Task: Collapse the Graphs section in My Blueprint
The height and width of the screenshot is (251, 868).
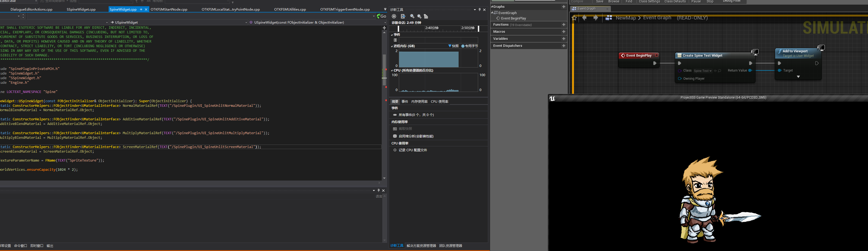Action: point(493,7)
